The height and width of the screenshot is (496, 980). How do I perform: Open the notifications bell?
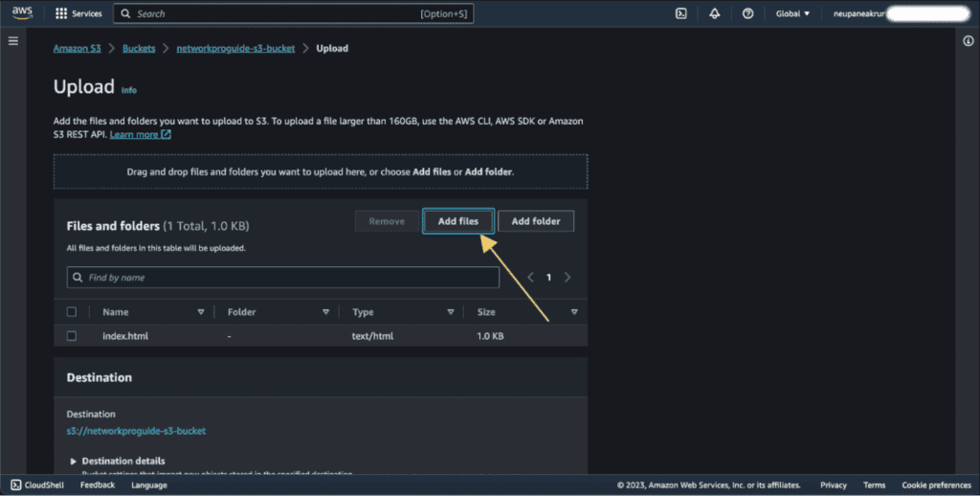(714, 13)
